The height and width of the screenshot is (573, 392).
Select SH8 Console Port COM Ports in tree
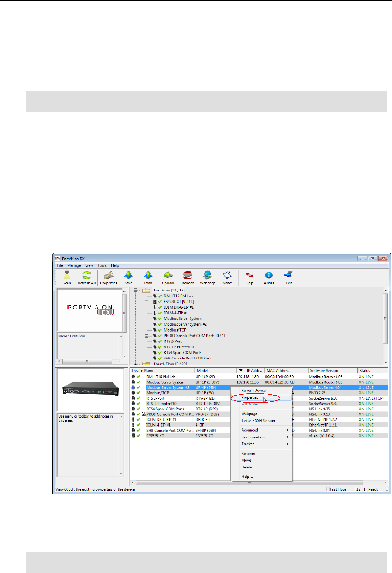tap(188, 359)
